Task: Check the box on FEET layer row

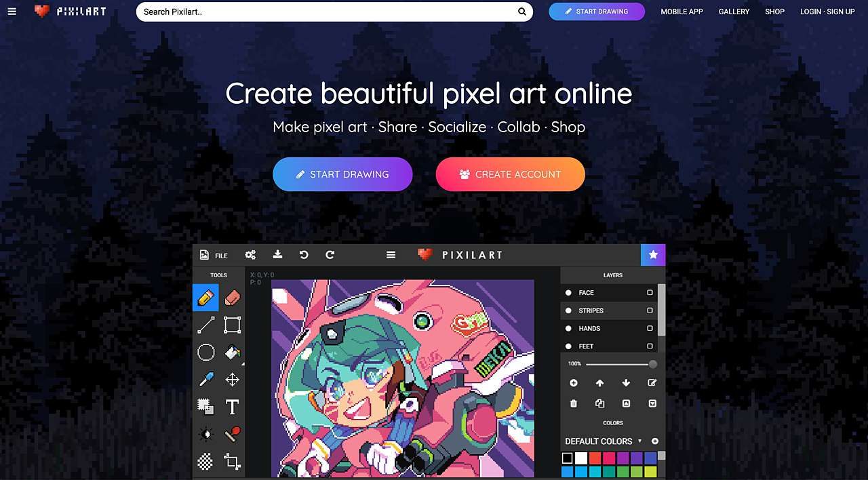Action: tap(650, 346)
